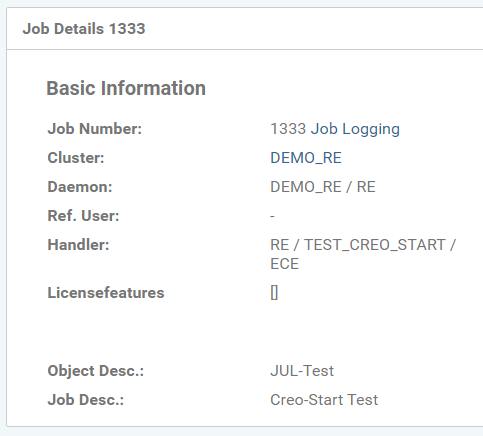Select the JUL-Test object description

point(302,371)
